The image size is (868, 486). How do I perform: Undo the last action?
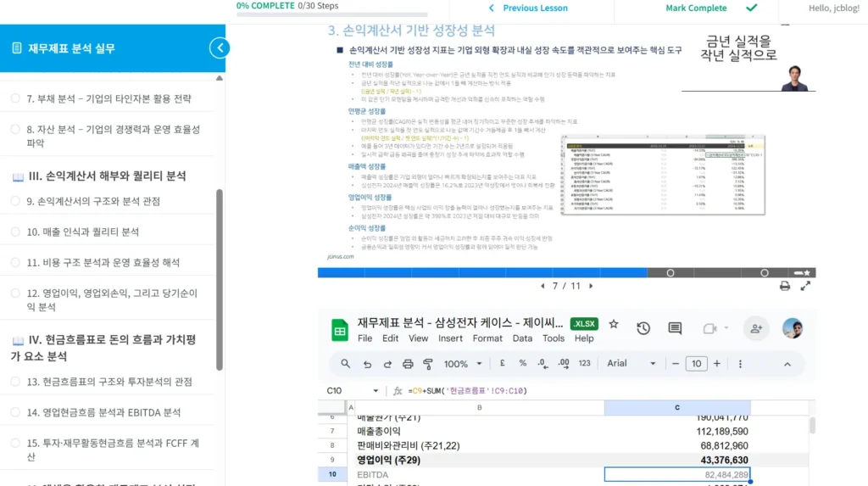[x=367, y=364]
